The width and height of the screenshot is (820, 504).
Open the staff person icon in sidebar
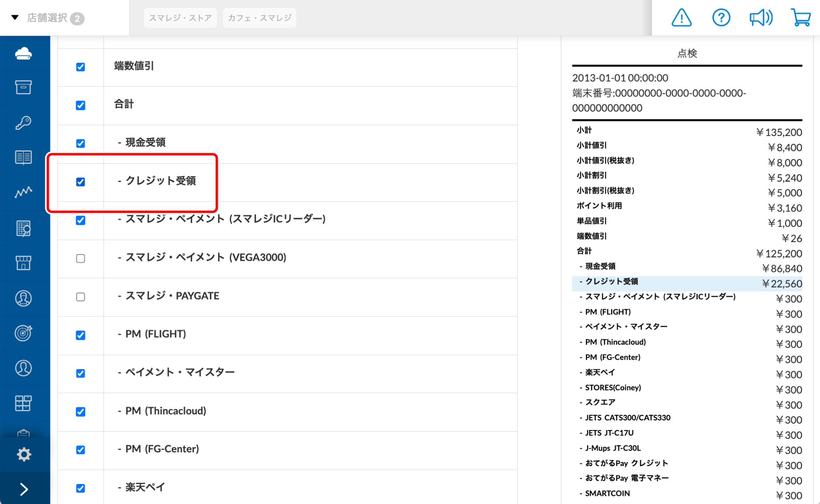point(24,298)
